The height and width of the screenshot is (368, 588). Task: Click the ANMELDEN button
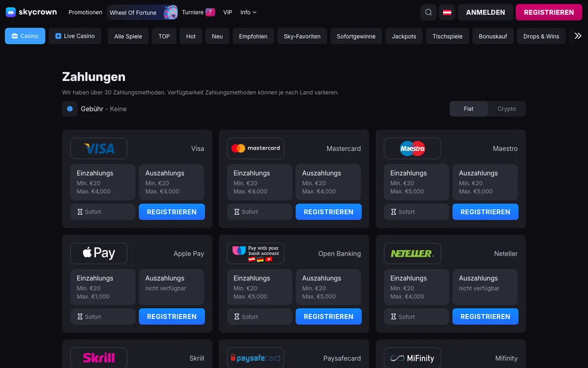(486, 12)
